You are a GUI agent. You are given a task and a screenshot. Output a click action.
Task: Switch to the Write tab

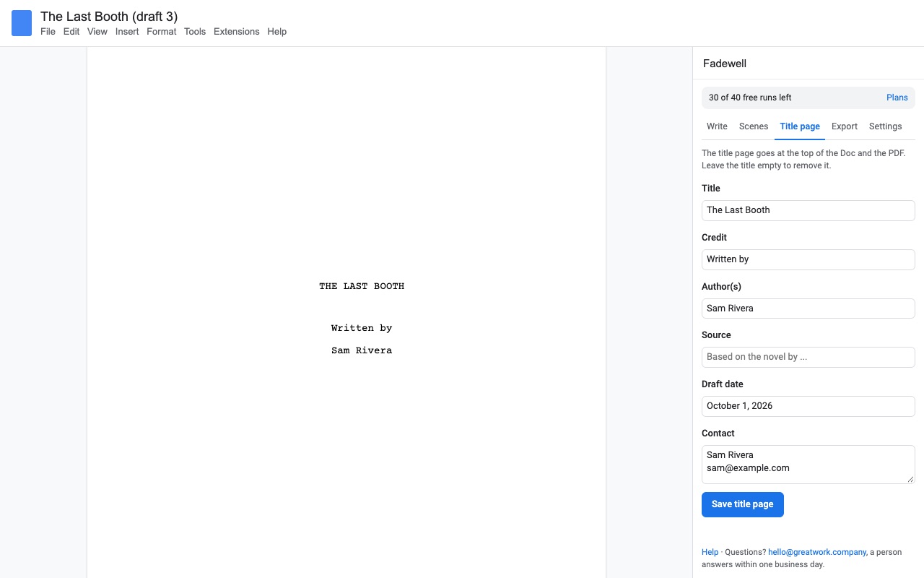pos(717,126)
